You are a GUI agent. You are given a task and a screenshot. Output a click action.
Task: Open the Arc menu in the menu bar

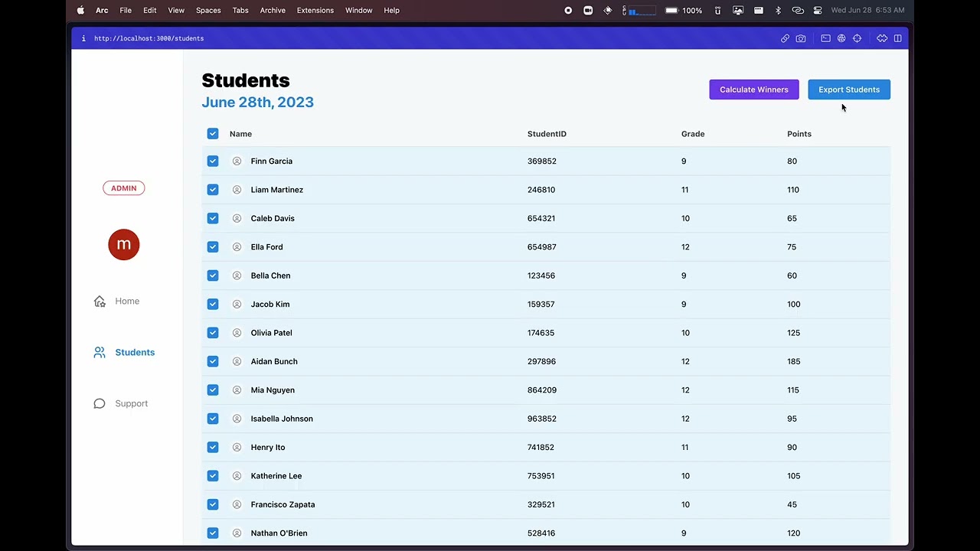point(102,10)
